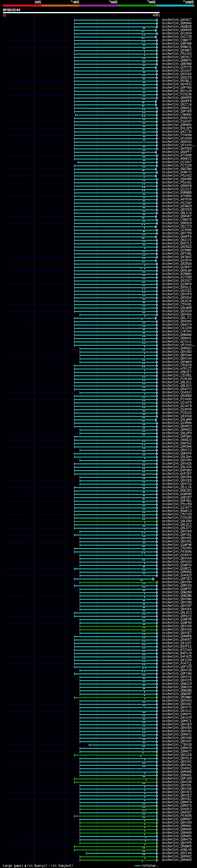Select the UniRef100_A6YM32 label
The image size is (197, 868).
tap(176, 84)
